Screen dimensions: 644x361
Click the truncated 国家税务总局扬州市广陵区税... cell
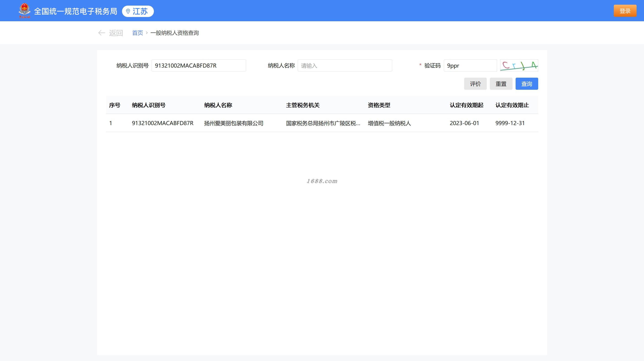pyautogui.click(x=323, y=123)
